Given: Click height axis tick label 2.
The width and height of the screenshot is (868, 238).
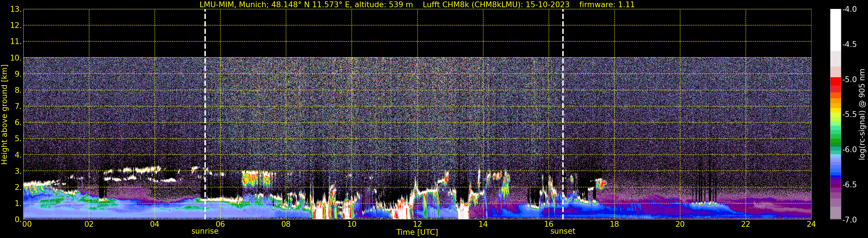Looking at the screenshot, I should coord(18,188).
